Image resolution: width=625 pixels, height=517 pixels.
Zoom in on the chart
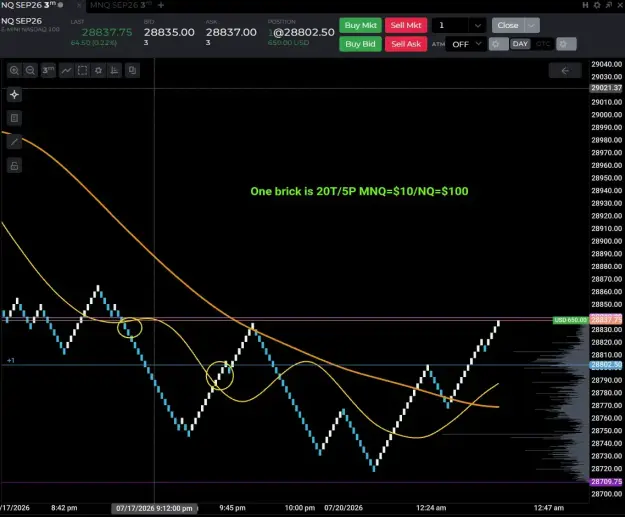click(14, 71)
